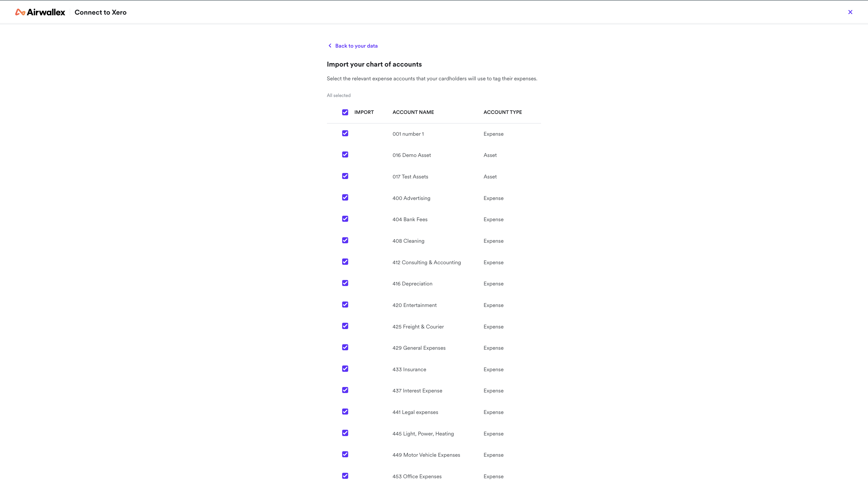Toggle the select-all Import checkbox
This screenshot has height=494, width=868.
tap(345, 112)
